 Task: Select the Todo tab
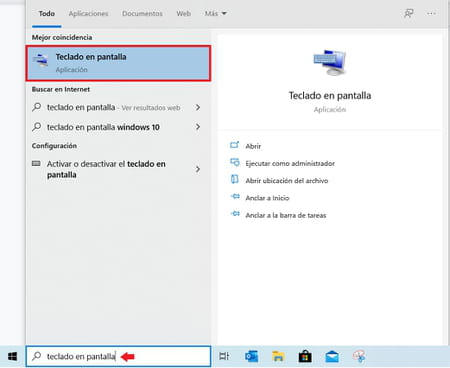pyautogui.click(x=47, y=14)
